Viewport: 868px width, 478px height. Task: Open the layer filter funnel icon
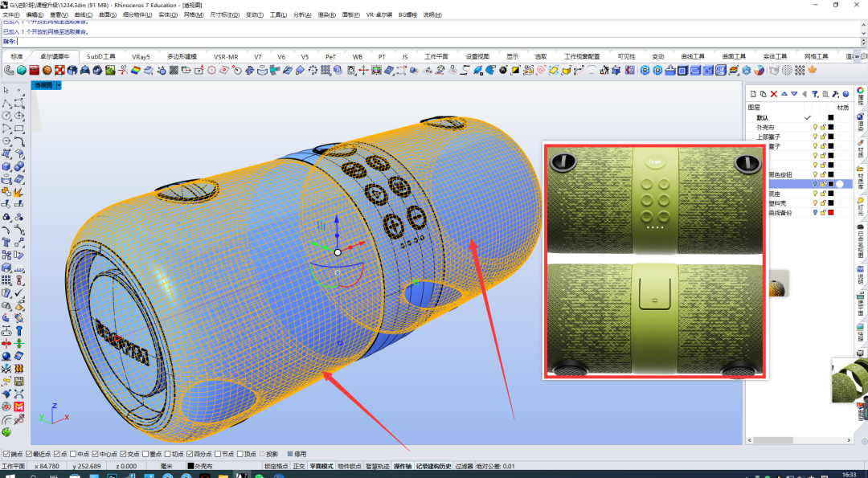(815, 94)
